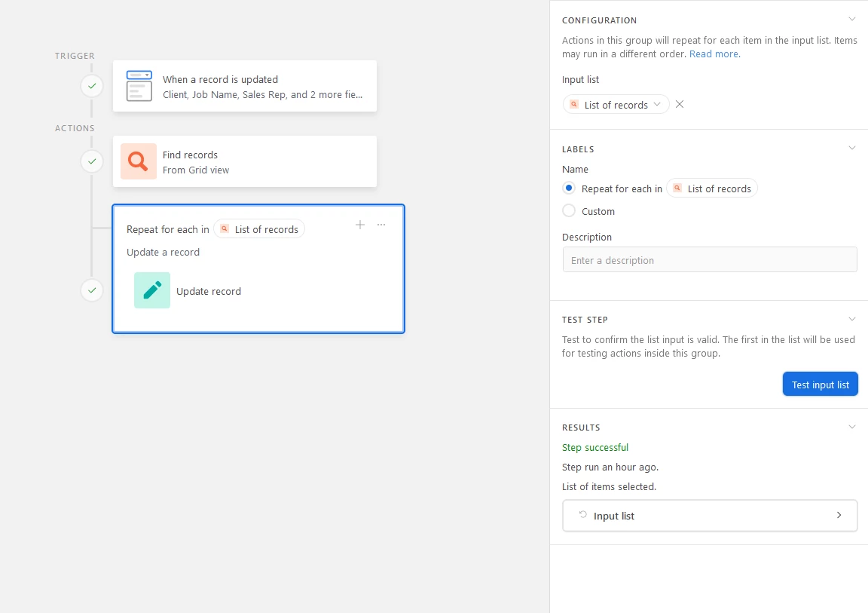Click the trigger step's green checkmark
The height and width of the screenshot is (613, 868).
click(x=92, y=86)
